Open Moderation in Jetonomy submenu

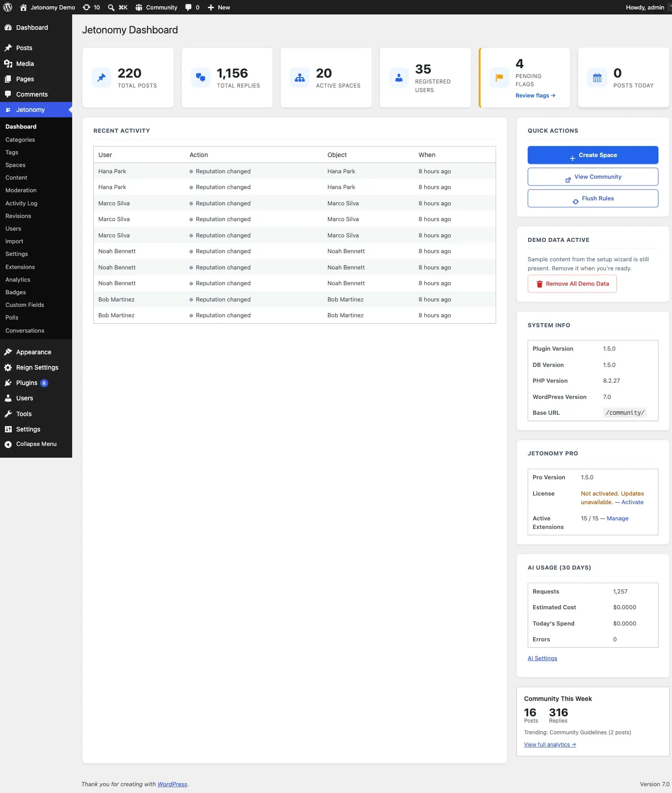pyautogui.click(x=21, y=190)
